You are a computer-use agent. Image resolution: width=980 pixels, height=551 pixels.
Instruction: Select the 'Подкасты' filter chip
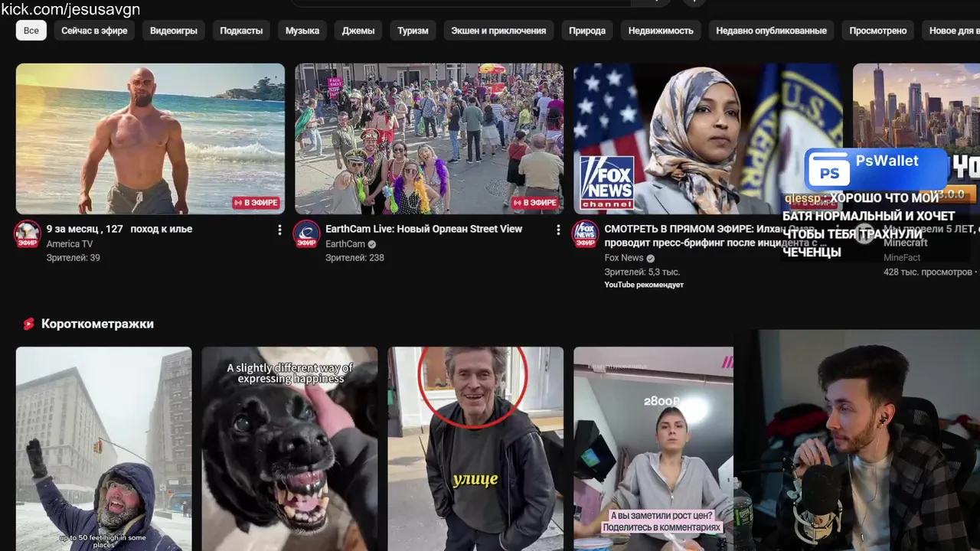click(x=241, y=31)
